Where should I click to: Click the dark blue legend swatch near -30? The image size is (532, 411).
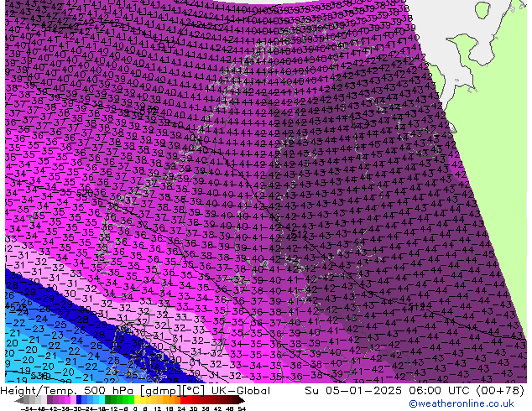79,399
